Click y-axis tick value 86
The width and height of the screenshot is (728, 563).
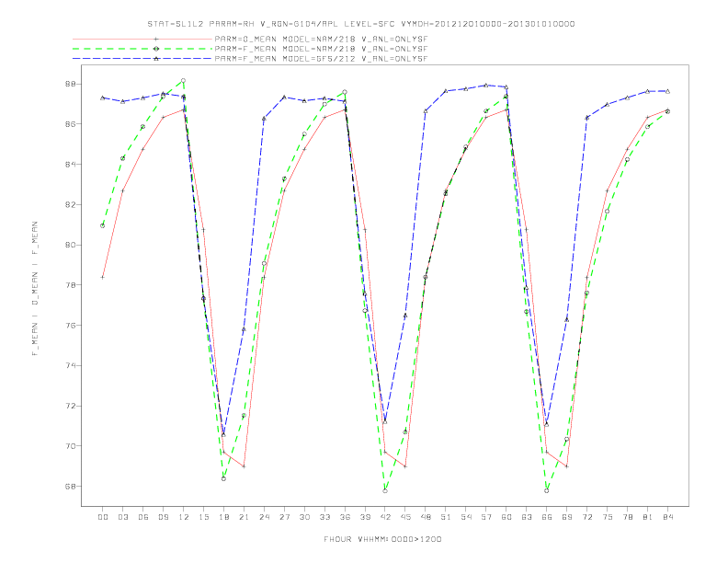tap(70, 124)
